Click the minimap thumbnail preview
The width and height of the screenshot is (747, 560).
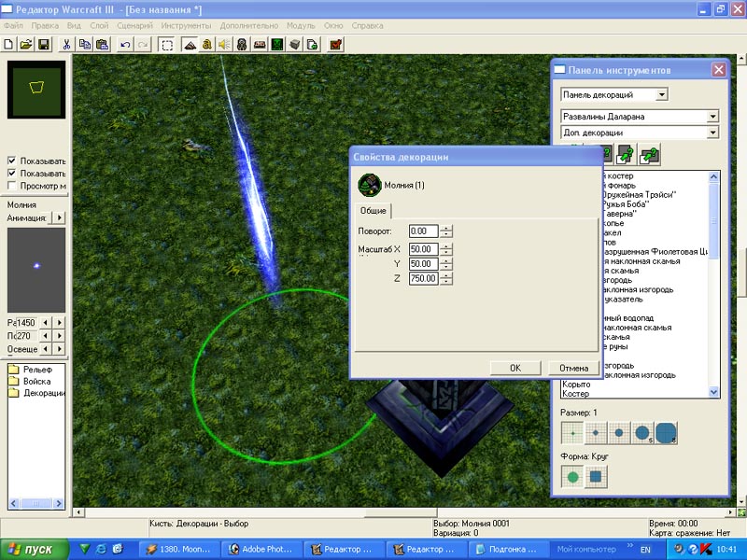pyautogui.click(x=36, y=90)
